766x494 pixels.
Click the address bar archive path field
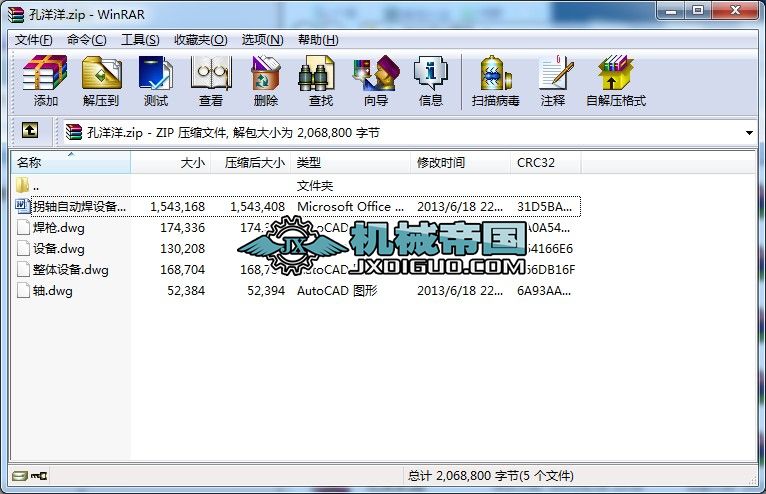[x=408, y=132]
